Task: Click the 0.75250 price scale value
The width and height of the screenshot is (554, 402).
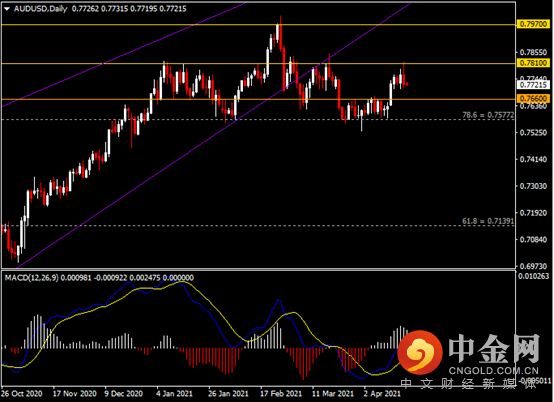Action: click(533, 132)
